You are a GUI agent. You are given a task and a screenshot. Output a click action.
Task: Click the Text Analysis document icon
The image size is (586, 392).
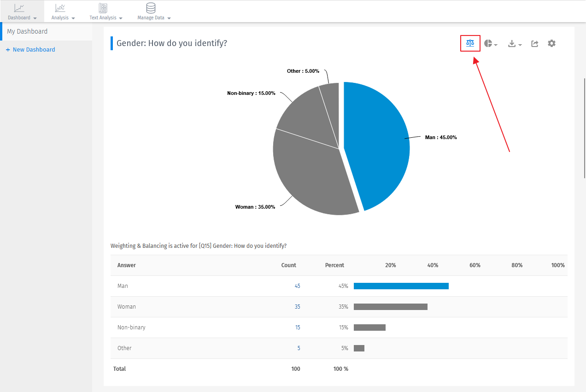102,8
